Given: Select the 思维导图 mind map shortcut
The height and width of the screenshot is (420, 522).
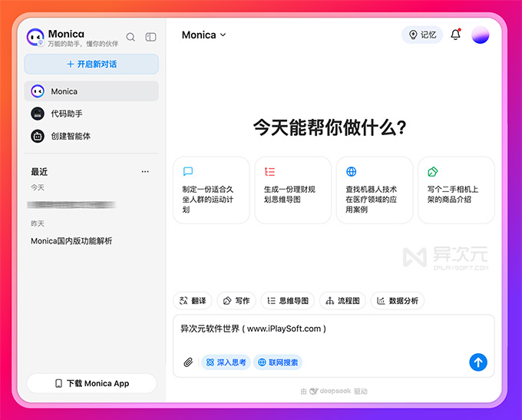Looking at the screenshot, I should pos(288,301).
